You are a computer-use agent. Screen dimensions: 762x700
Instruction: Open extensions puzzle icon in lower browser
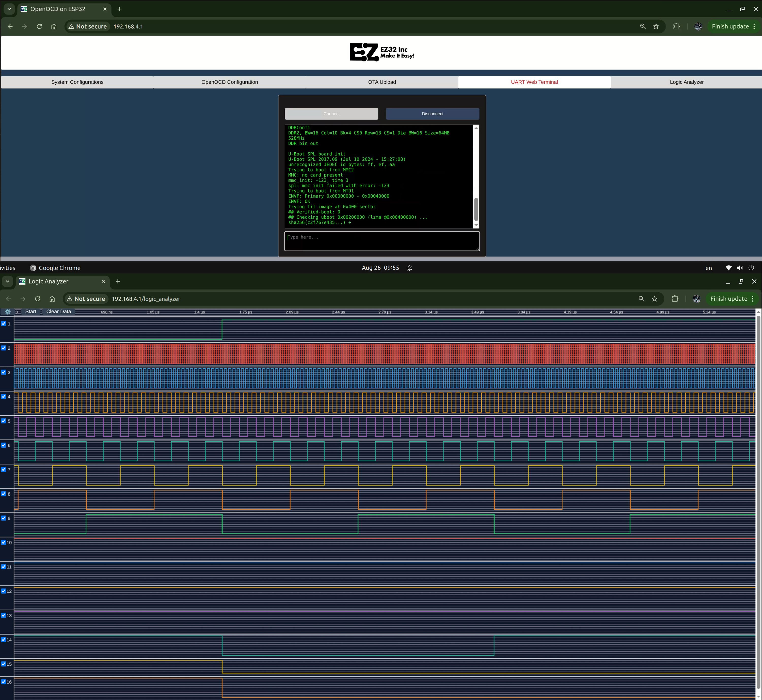click(675, 299)
